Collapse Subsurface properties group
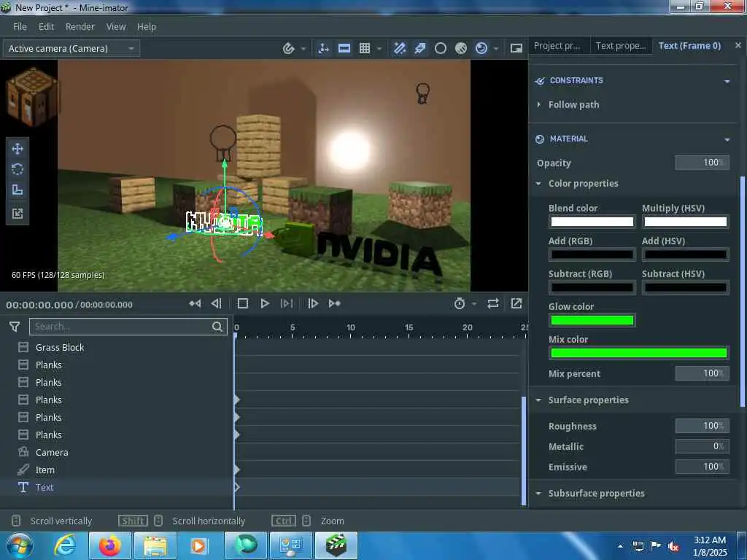Image resolution: width=747 pixels, height=560 pixels. pos(538,494)
